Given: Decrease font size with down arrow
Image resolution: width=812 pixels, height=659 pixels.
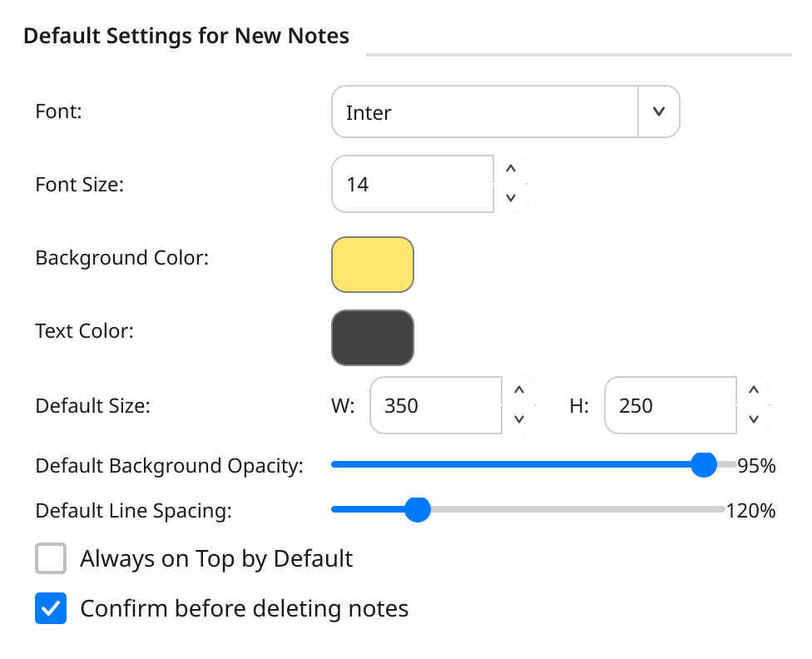Looking at the screenshot, I should tap(511, 198).
